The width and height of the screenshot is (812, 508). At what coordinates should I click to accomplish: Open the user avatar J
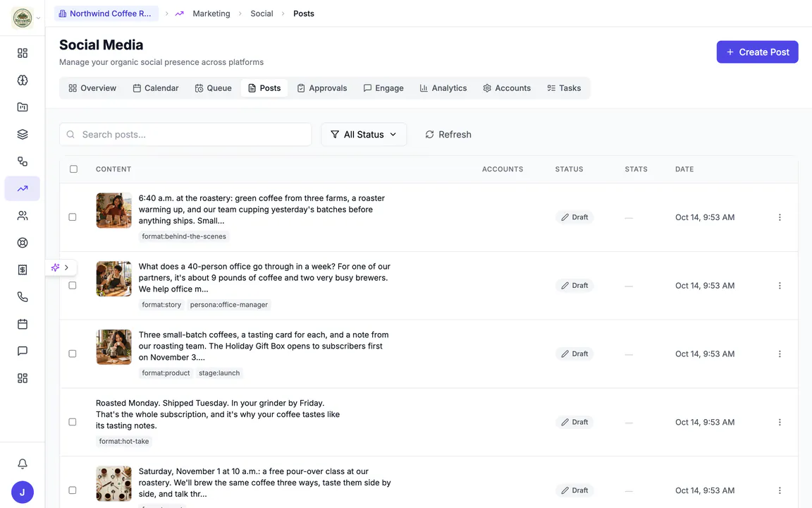(23, 492)
